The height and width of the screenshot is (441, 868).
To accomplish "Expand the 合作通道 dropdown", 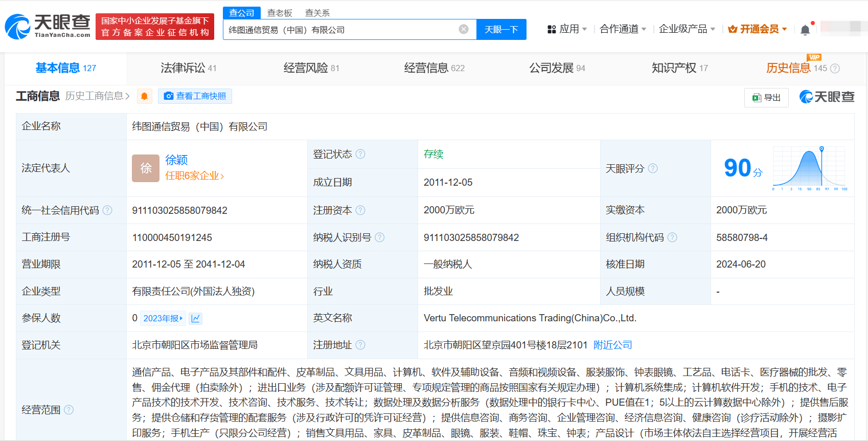I will coord(623,29).
